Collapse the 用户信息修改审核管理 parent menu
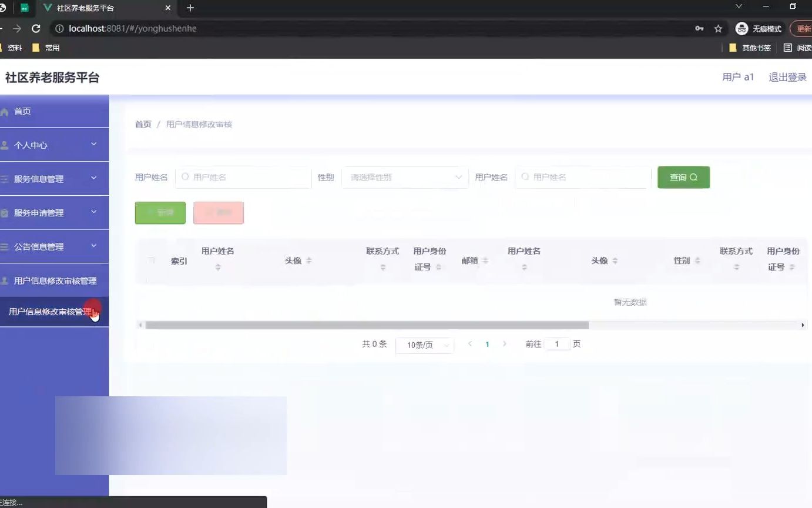This screenshot has width=812, height=508. pos(54,280)
